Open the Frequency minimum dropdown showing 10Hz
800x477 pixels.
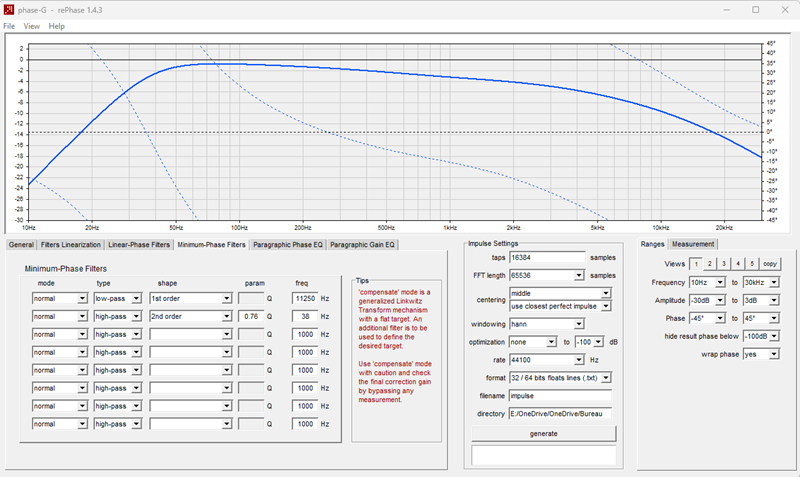tap(707, 282)
